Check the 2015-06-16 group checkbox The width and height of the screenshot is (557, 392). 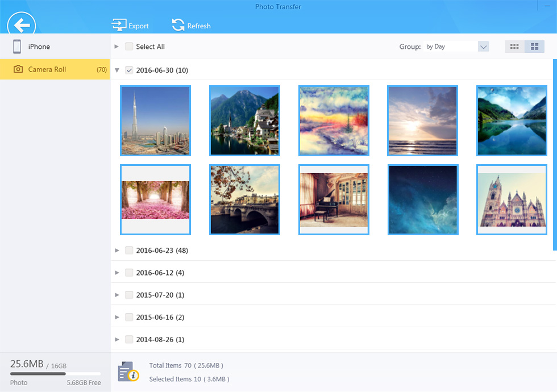point(129,317)
